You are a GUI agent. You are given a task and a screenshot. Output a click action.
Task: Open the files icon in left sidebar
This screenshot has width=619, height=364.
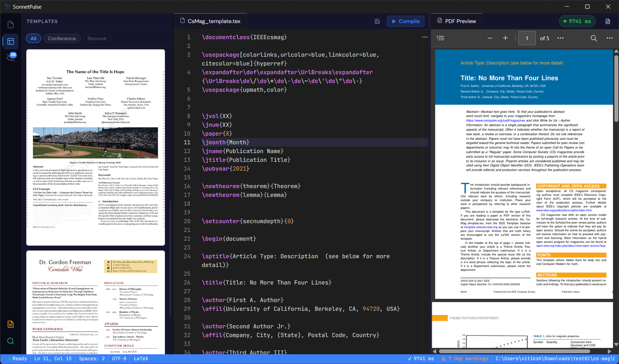tap(10, 25)
